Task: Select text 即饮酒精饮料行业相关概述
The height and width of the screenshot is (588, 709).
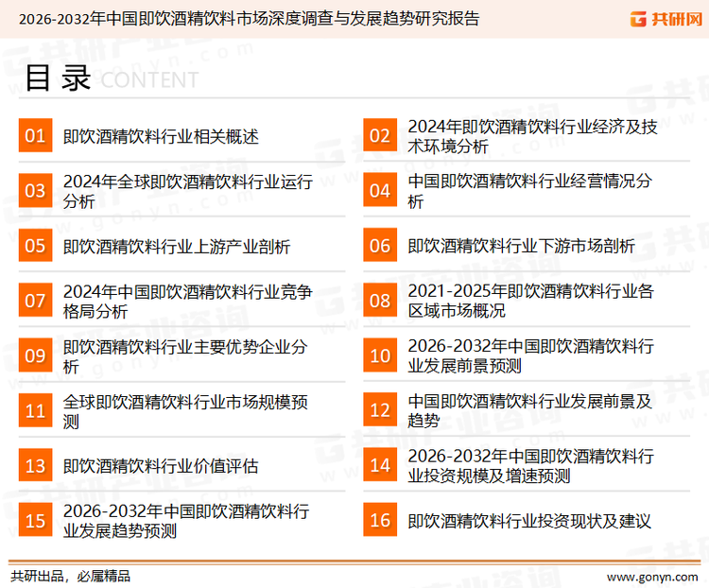Action: tap(161, 136)
